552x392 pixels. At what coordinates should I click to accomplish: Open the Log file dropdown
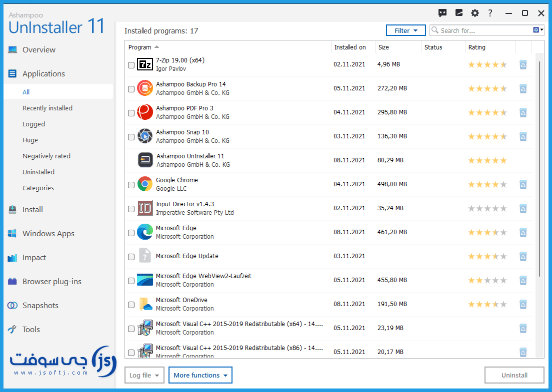(144, 375)
